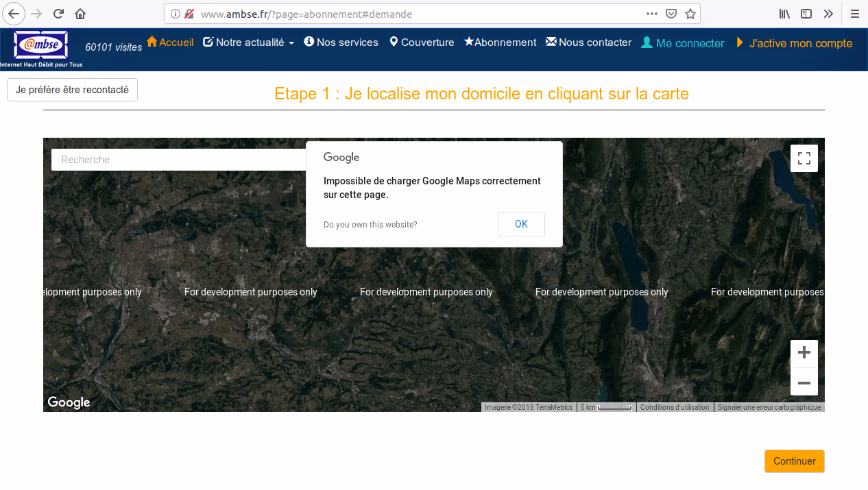Go back with the browser back arrow
This screenshot has width=868, height=490.
click(14, 14)
